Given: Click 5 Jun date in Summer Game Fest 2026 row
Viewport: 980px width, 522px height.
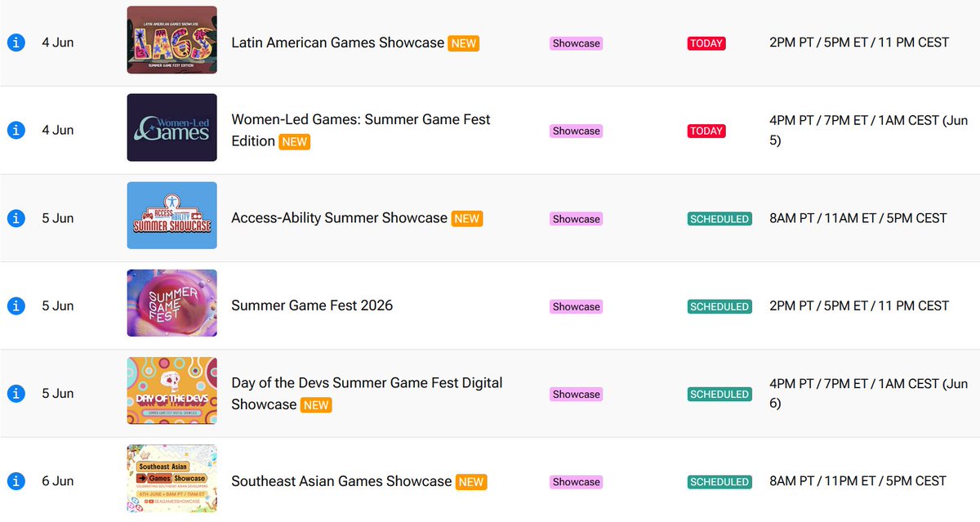Looking at the screenshot, I should coord(58,306).
